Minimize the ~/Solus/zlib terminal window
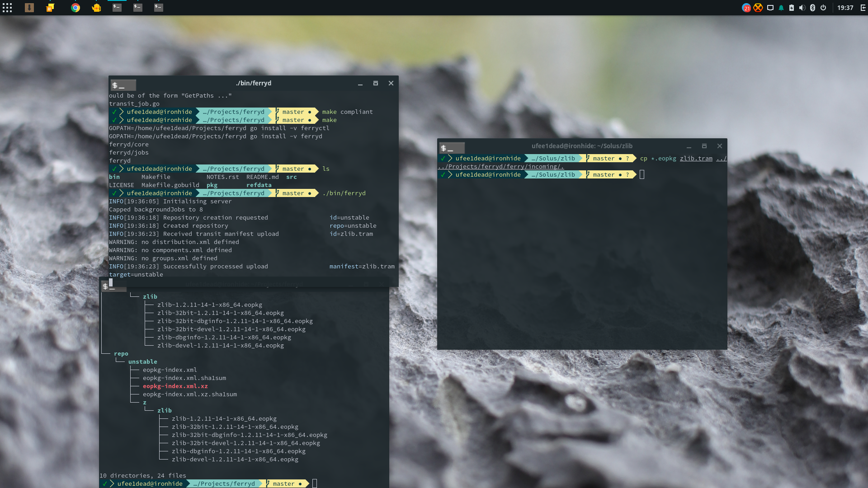Image resolution: width=868 pixels, height=488 pixels. tap(689, 146)
